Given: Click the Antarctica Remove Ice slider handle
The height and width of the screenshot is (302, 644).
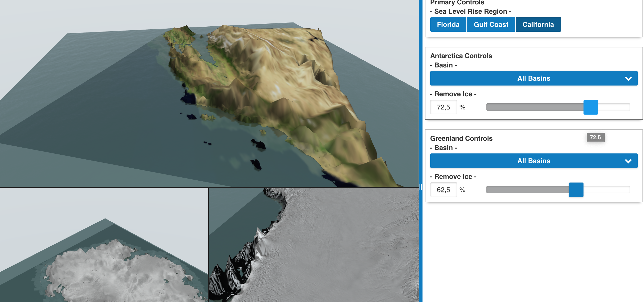Looking at the screenshot, I should pos(591,107).
